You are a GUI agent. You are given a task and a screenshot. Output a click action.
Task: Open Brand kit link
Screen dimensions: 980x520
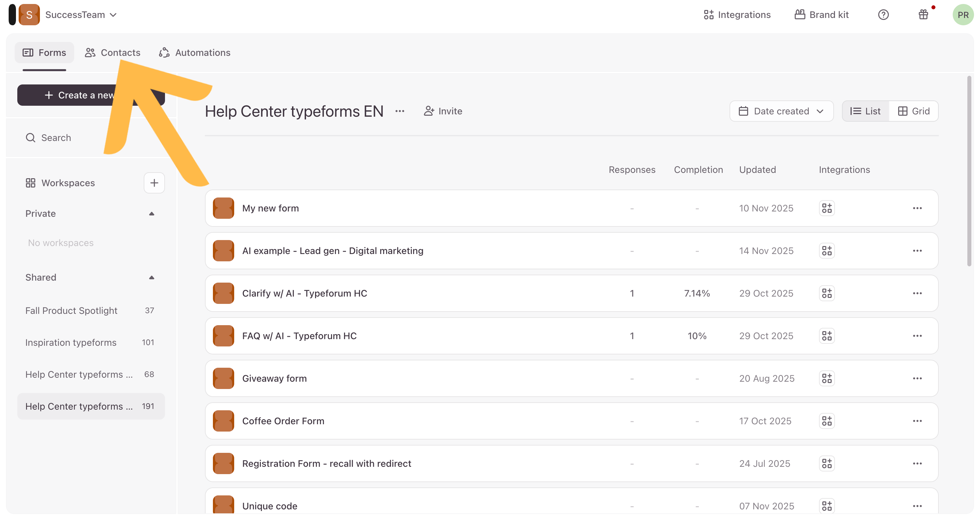pyautogui.click(x=822, y=15)
